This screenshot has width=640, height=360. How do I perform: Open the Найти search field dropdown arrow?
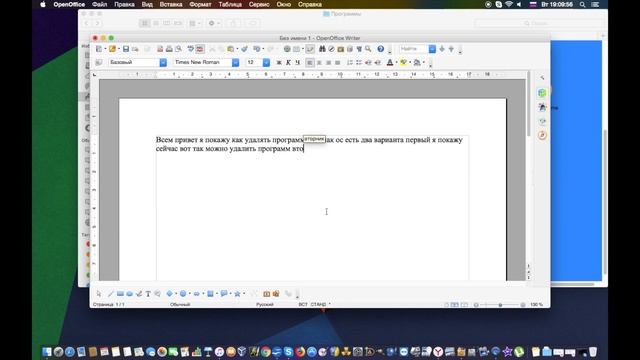432,49
